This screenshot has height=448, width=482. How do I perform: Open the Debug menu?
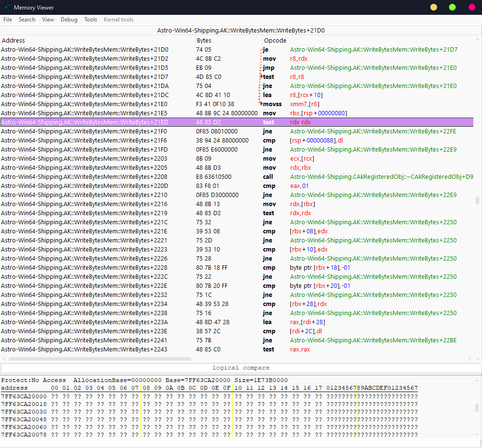[x=69, y=20]
